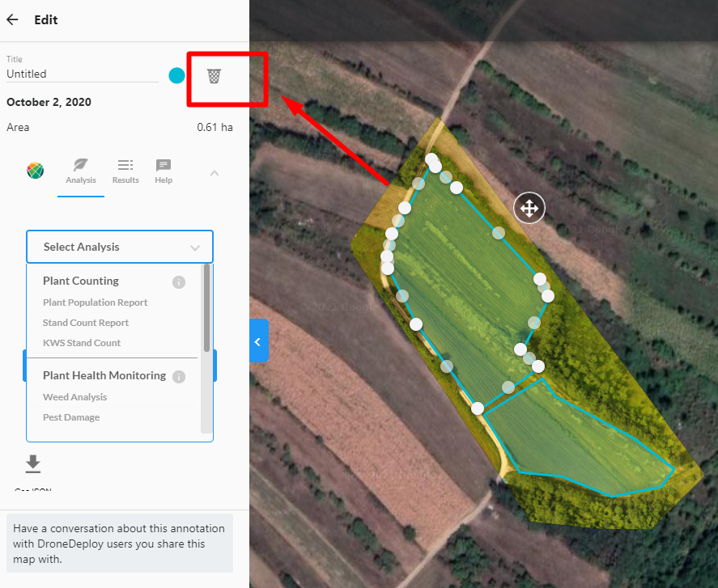Switch to the Analysis tab

(x=81, y=172)
